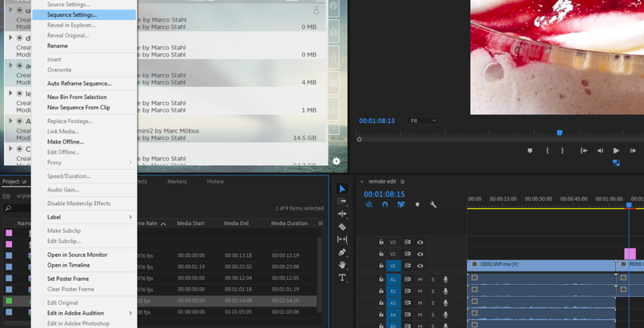This screenshot has height=328, width=644.
Task: Toggle timeline snapping magnet icon
Action: [x=385, y=205]
